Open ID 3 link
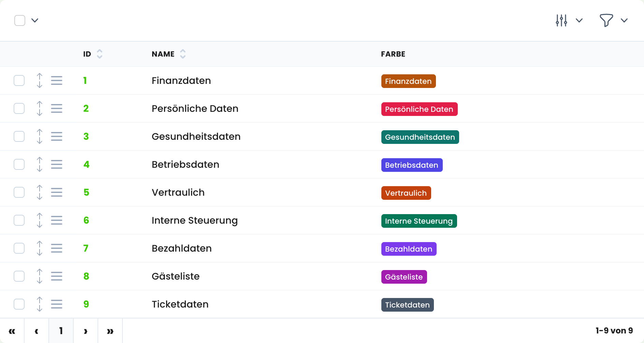Image resolution: width=644 pixels, height=343 pixels. 86,136
